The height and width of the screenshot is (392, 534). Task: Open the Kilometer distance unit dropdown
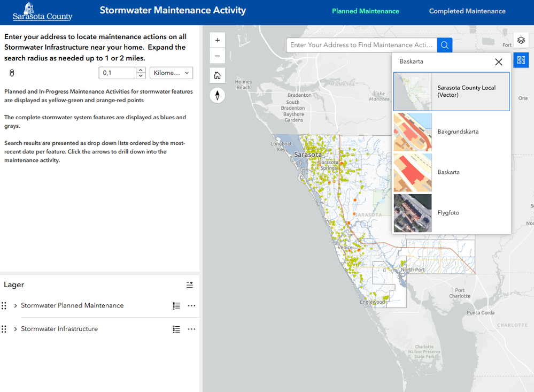pyautogui.click(x=172, y=73)
